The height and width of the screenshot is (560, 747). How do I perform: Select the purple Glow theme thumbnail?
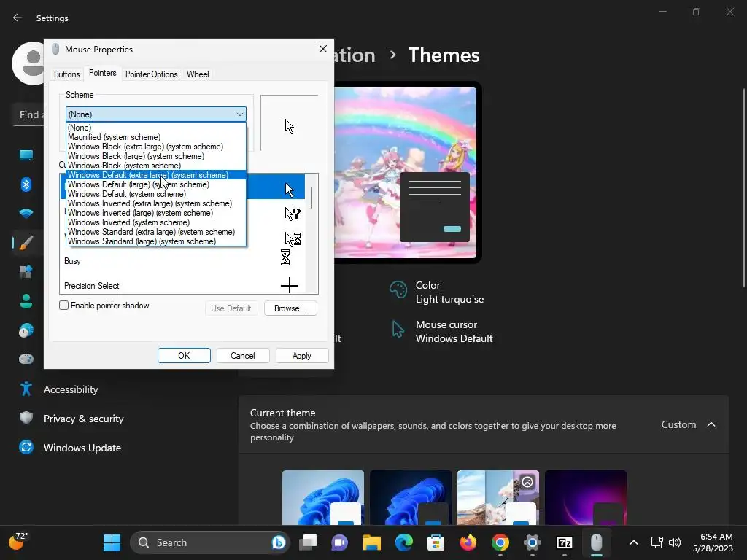(x=586, y=497)
